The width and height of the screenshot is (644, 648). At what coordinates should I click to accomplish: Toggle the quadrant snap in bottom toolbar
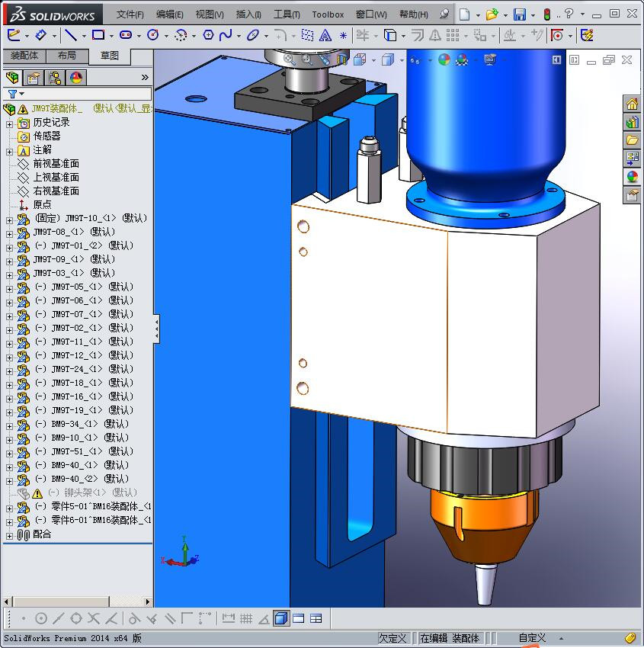pos(76,619)
